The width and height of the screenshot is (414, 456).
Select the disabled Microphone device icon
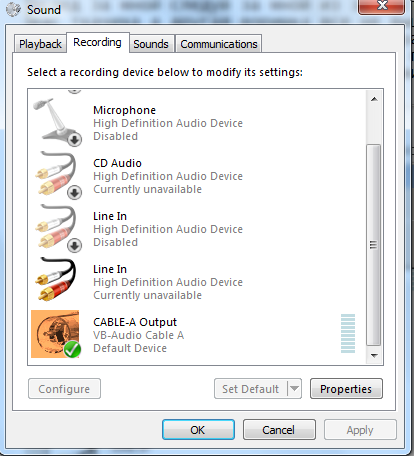57,122
